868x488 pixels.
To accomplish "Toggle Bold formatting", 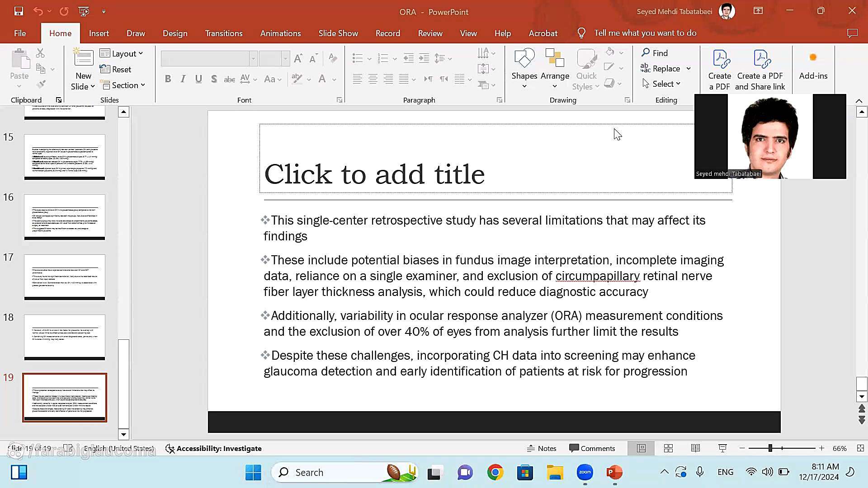I will click(x=168, y=79).
